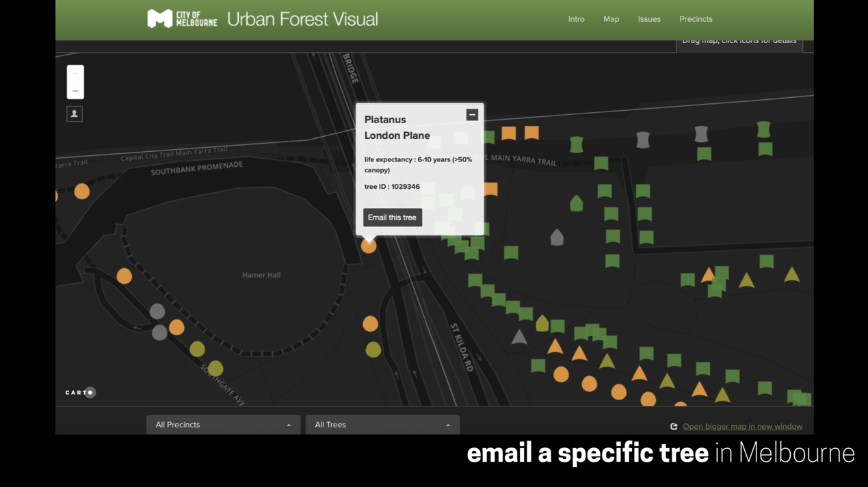Select the olive house-shaped tree marker

click(x=542, y=323)
